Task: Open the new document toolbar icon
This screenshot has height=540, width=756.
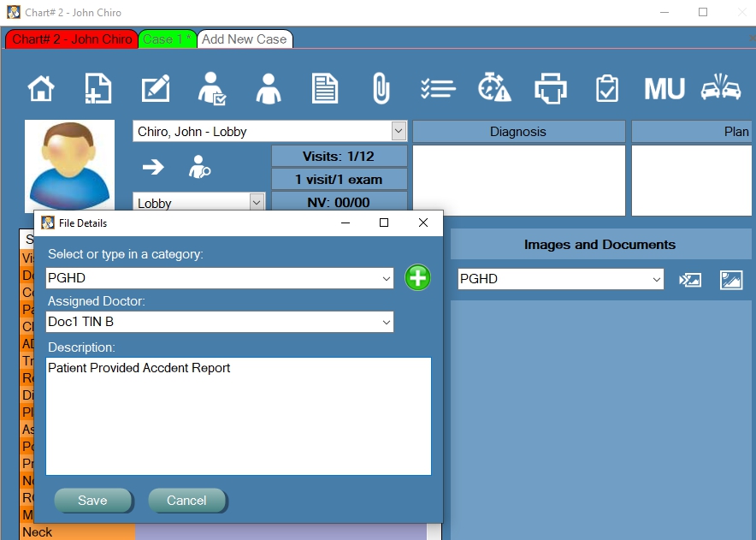Action: pyautogui.click(x=97, y=87)
